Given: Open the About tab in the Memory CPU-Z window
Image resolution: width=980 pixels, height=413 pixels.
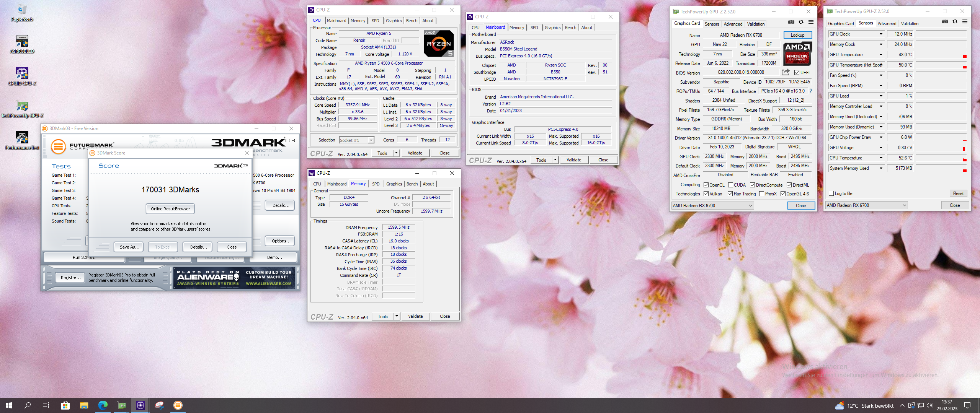Looking at the screenshot, I should pos(428,184).
